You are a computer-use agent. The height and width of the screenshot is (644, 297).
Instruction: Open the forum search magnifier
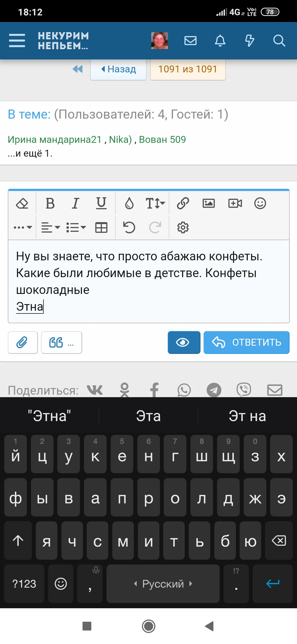[279, 41]
